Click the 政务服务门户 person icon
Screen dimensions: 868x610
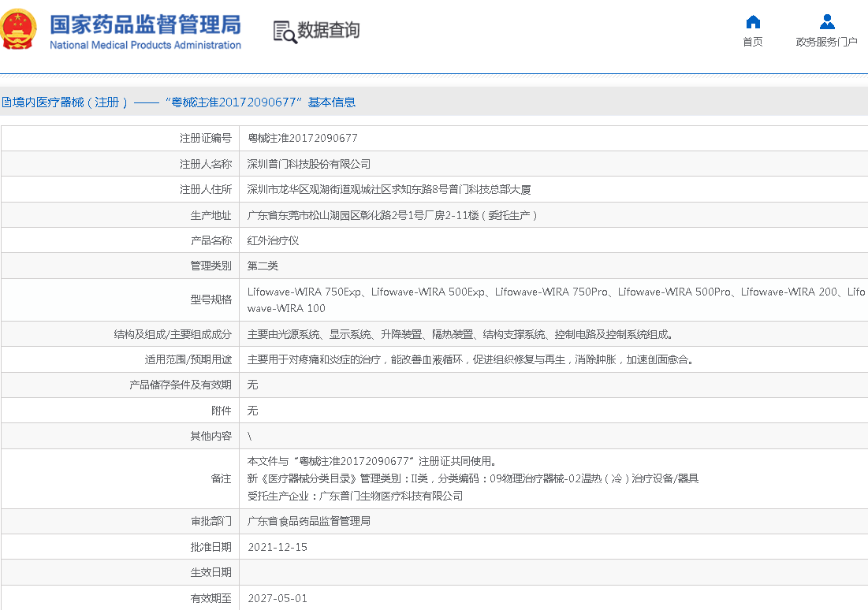tap(826, 21)
